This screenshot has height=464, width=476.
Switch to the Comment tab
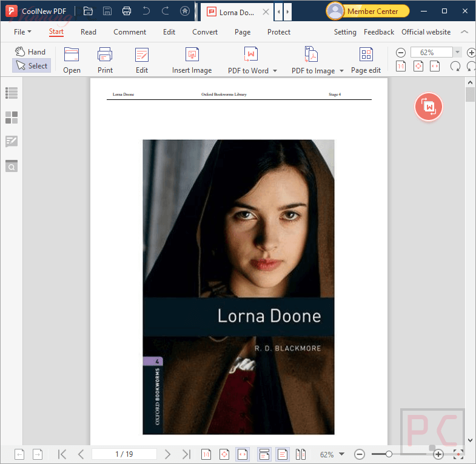[x=130, y=32]
